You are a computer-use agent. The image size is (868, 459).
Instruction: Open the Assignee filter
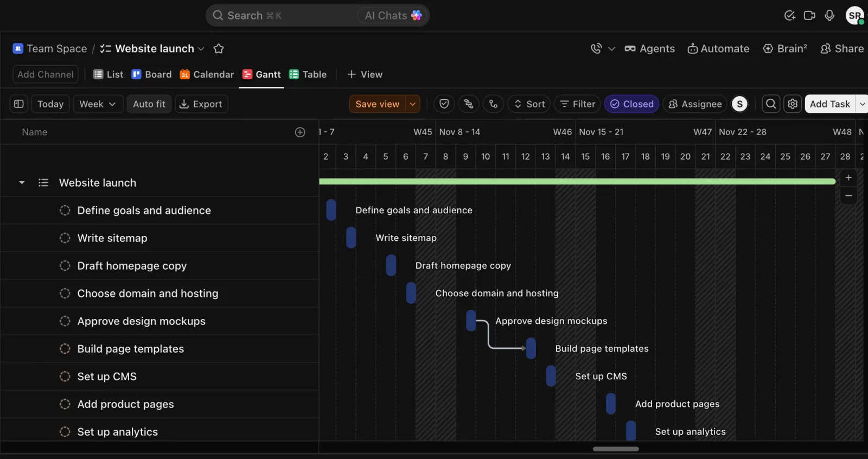coord(695,104)
